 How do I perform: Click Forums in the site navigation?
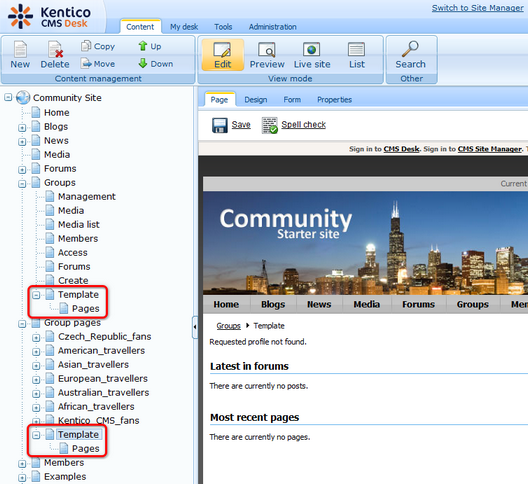[x=419, y=304]
